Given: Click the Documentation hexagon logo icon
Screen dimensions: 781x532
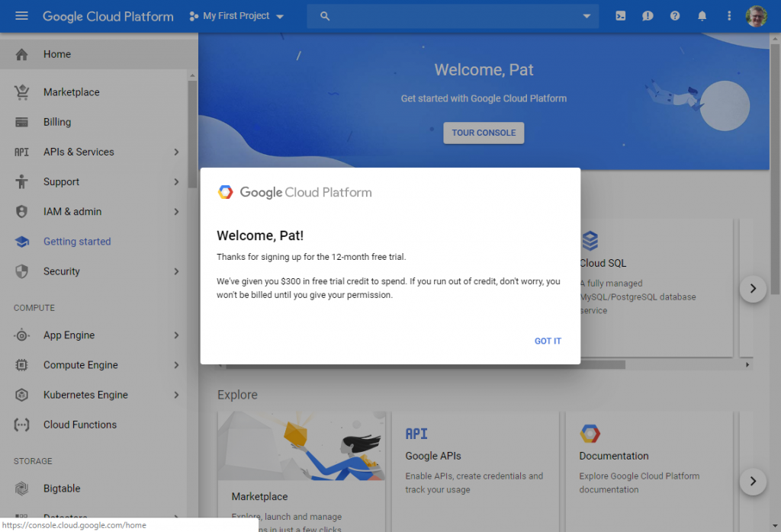Looking at the screenshot, I should point(590,434).
